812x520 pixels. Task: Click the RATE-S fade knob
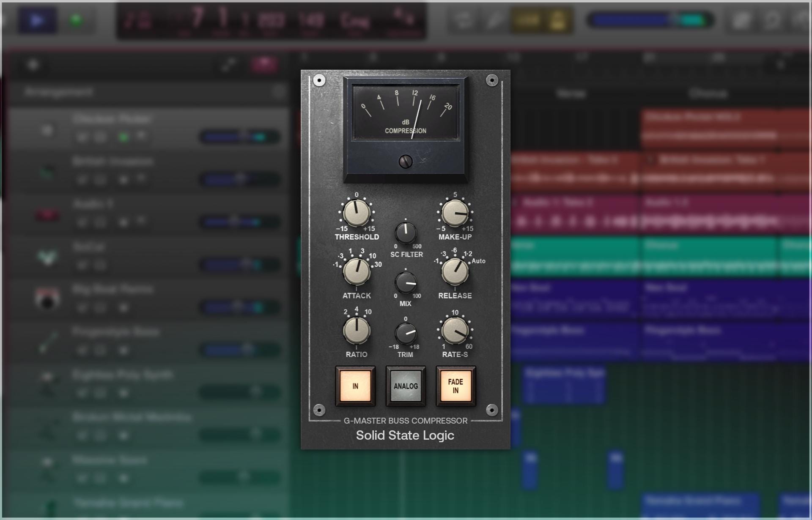point(455,331)
